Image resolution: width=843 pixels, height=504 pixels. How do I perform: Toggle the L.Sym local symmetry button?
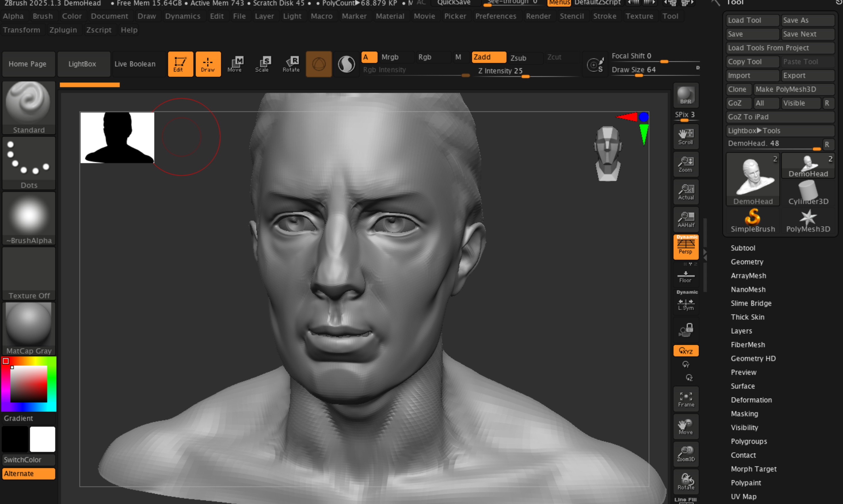point(686,304)
